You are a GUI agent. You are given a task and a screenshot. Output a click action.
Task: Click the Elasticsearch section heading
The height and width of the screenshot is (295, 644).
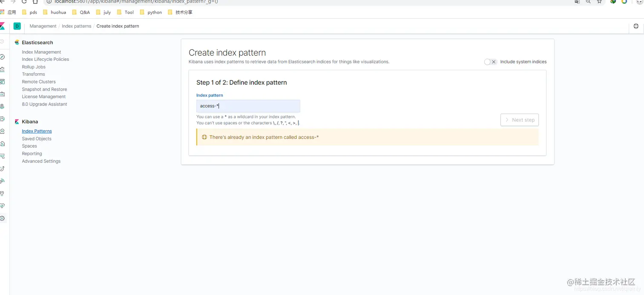(x=37, y=43)
